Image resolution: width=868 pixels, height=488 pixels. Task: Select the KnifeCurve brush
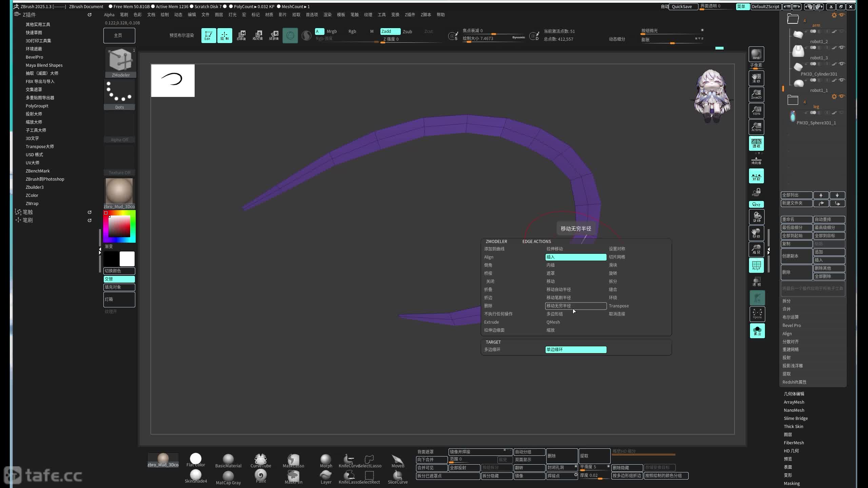tap(348, 461)
